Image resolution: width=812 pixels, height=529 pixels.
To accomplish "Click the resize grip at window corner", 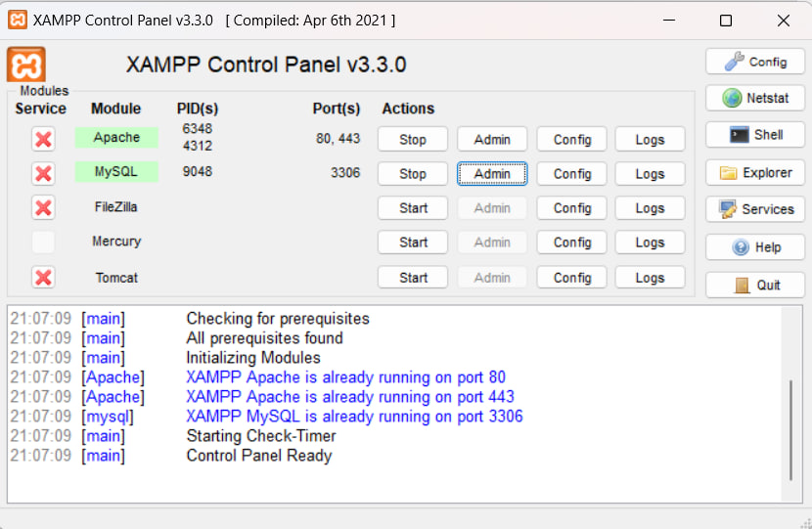I will [806, 523].
